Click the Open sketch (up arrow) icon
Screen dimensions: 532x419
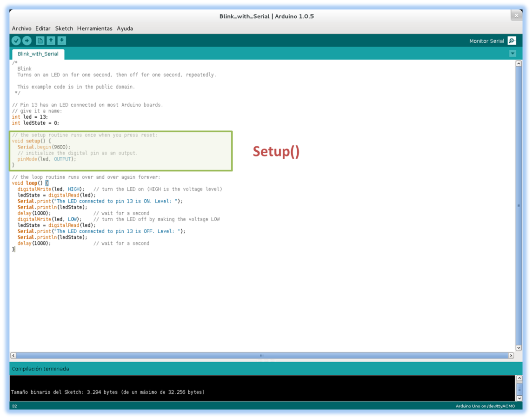51,41
